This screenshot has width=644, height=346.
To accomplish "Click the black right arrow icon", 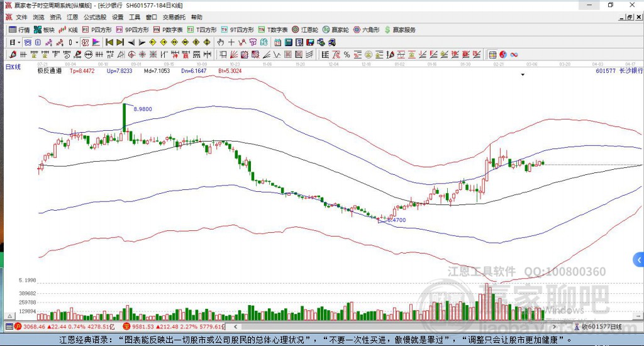I will (142, 42).
